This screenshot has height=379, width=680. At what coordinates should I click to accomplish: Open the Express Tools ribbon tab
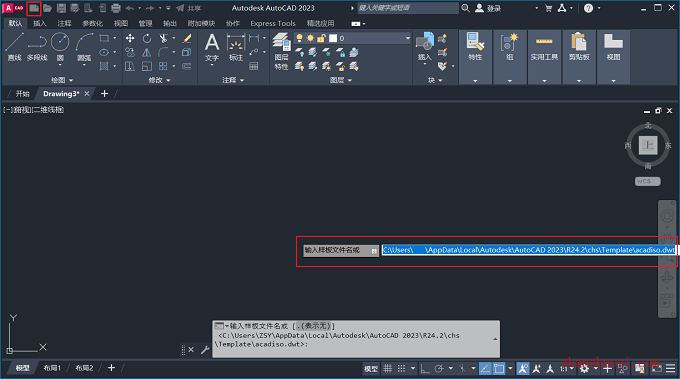tap(273, 23)
